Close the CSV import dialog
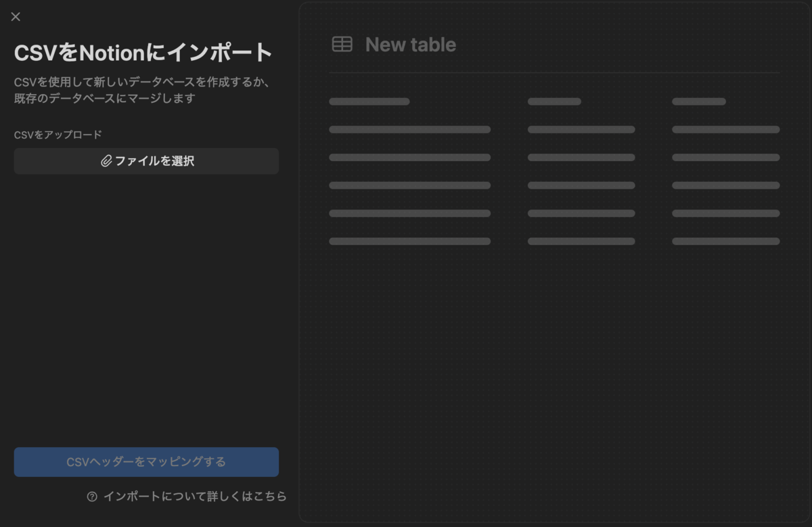This screenshot has height=527, width=812. (x=16, y=17)
